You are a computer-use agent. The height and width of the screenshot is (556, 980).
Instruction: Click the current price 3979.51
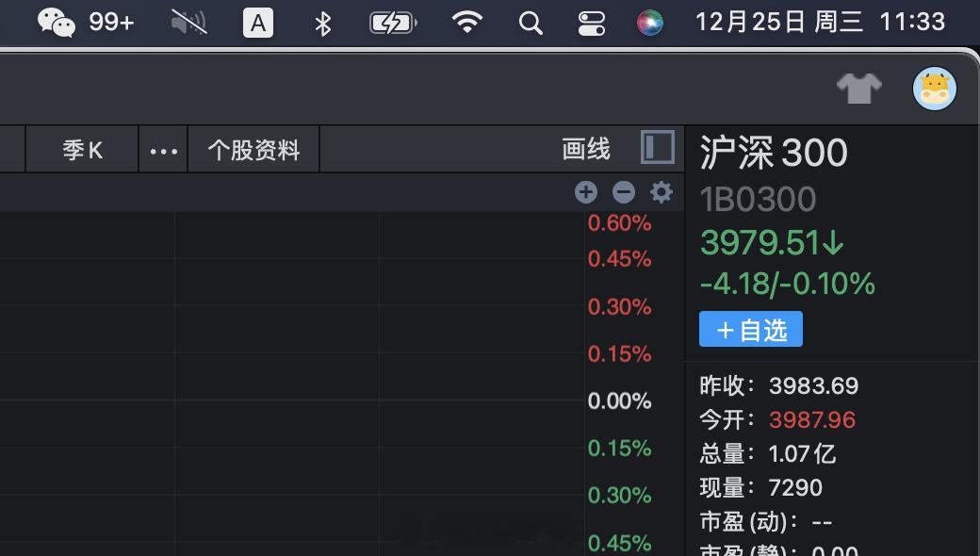[773, 242]
